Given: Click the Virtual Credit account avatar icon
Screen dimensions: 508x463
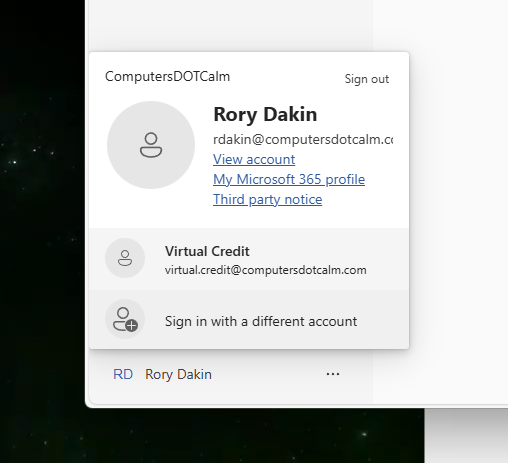Looking at the screenshot, I should coord(125,258).
